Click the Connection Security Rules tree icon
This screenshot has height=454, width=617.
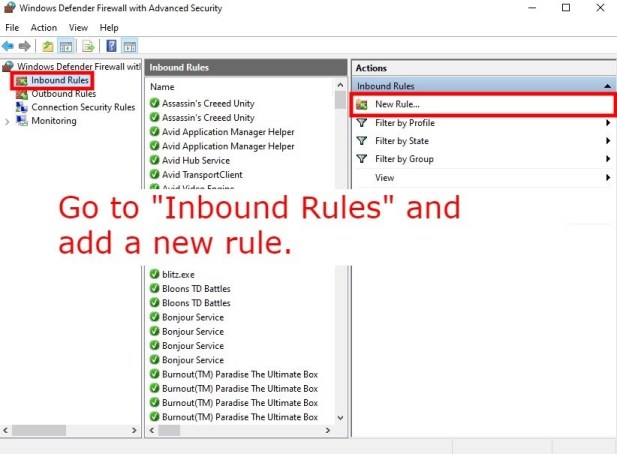tap(22, 107)
